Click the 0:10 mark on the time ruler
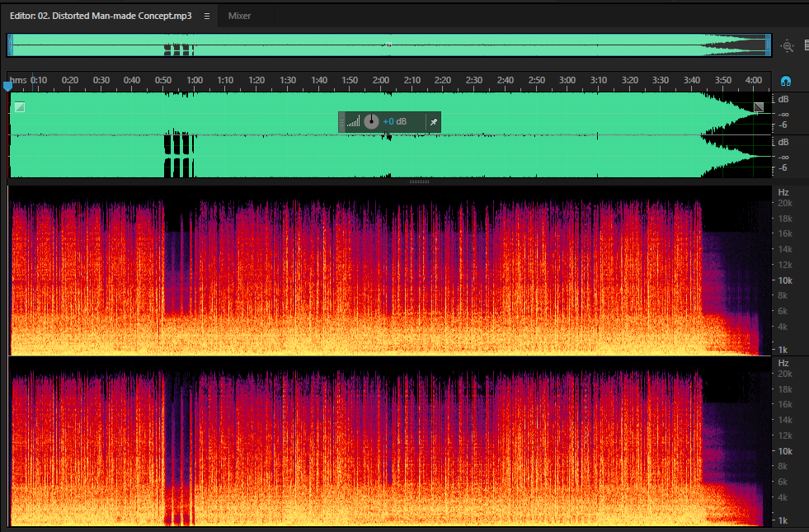Viewport: 809px width, 532px height. coord(39,80)
